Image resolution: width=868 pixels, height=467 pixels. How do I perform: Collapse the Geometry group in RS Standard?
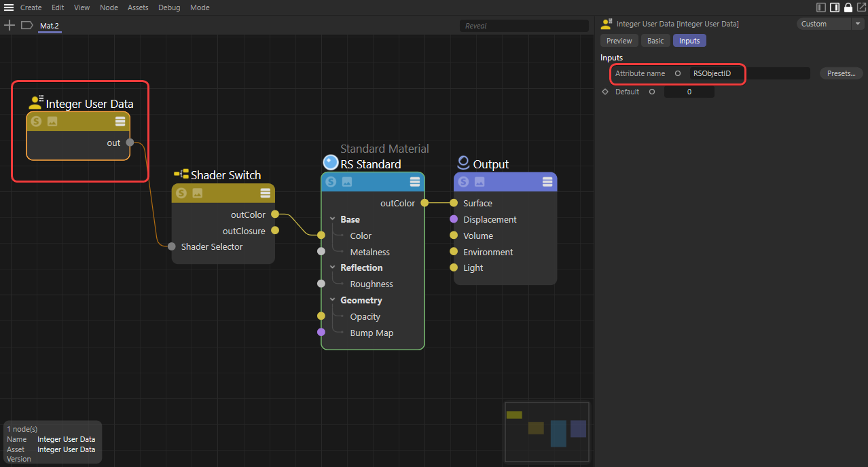(x=333, y=300)
